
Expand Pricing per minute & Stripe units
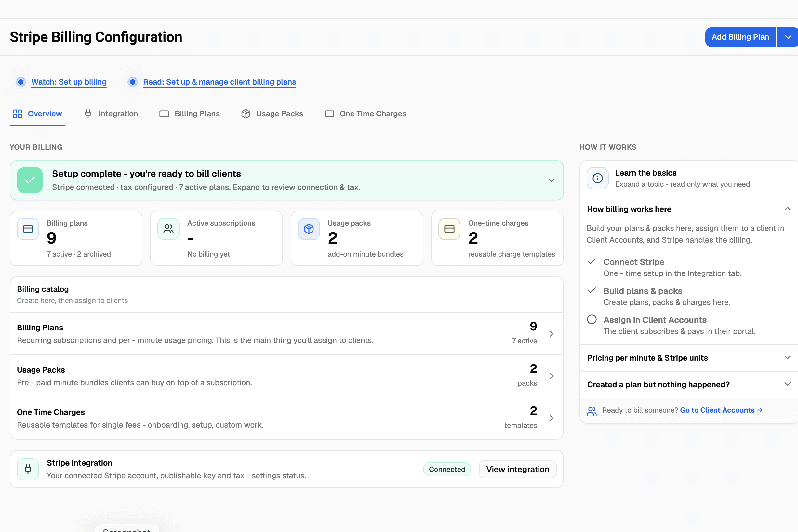point(788,358)
